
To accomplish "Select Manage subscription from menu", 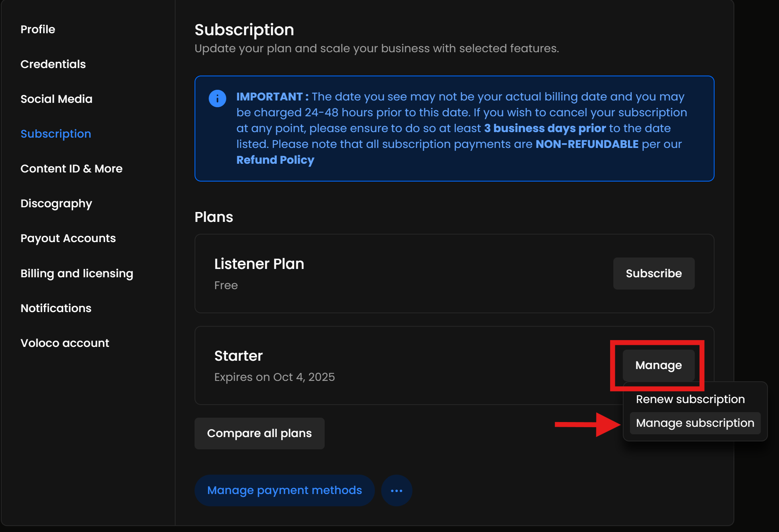I will pyautogui.click(x=695, y=423).
